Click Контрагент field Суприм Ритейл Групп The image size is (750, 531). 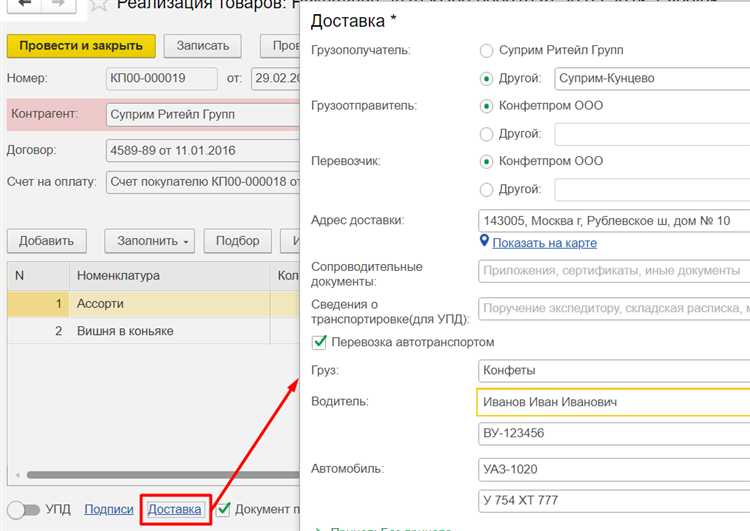(203, 115)
